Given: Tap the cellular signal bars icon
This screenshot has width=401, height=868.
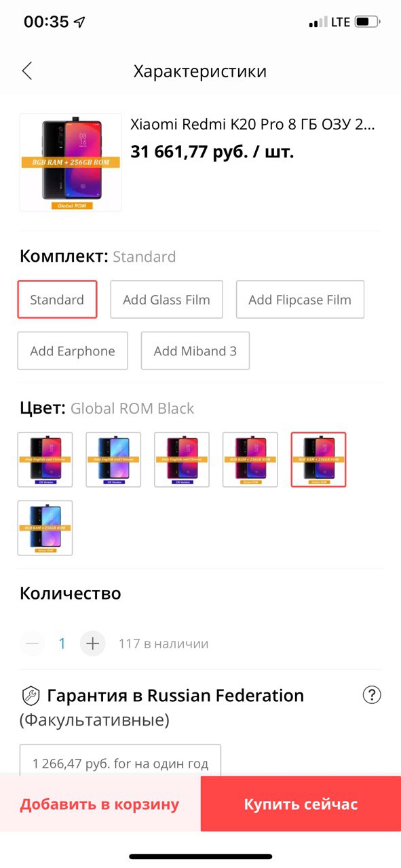Looking at the screenshot, I should pos(317,23).
